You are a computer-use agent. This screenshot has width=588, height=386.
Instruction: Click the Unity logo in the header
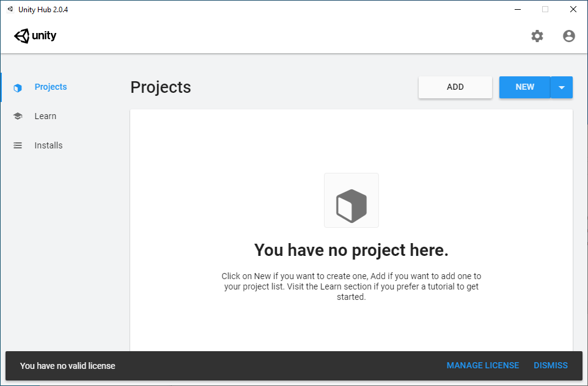[x=35, y=36]
